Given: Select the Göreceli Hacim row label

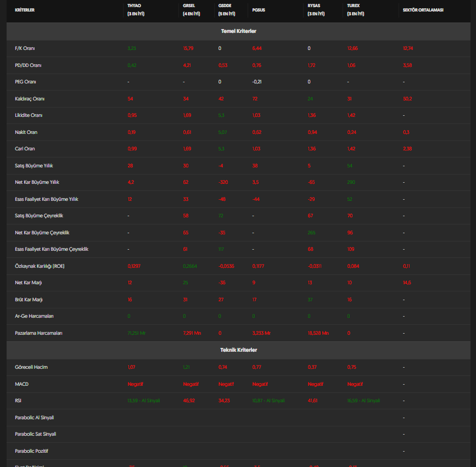Looking at the screenshot, I should tap(31, 367).
